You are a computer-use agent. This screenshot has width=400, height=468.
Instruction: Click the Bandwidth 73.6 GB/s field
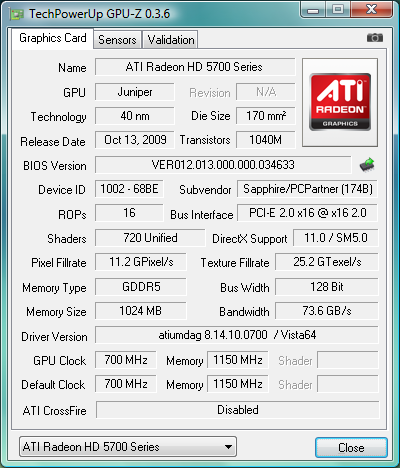point(327,311)
